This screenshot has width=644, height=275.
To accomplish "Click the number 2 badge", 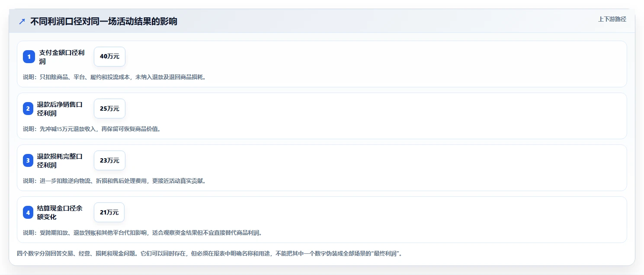I will tap(28, 109).
